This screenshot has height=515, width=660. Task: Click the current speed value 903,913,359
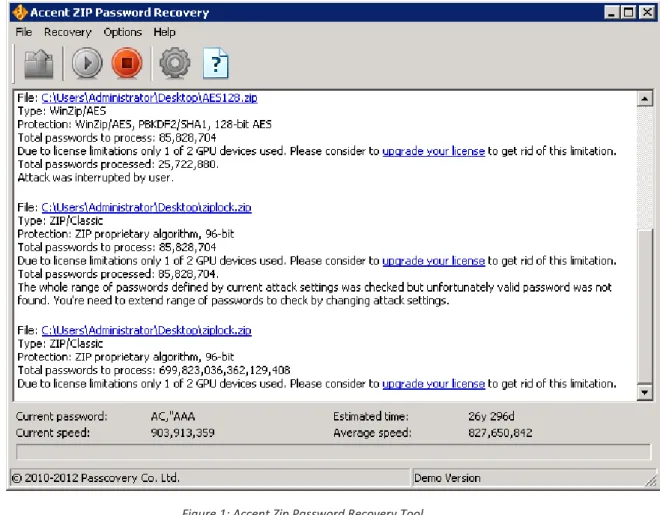(x=183, y=433)
